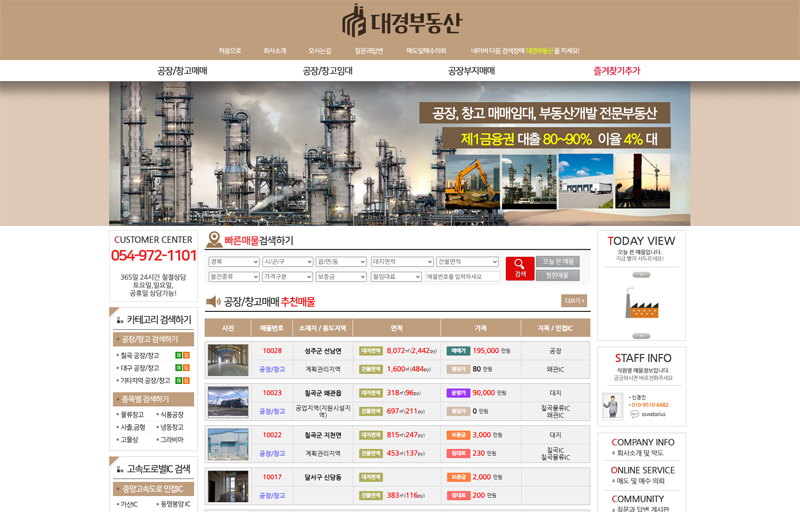Click the crane sunset photo in the banner

click(642, 181)
